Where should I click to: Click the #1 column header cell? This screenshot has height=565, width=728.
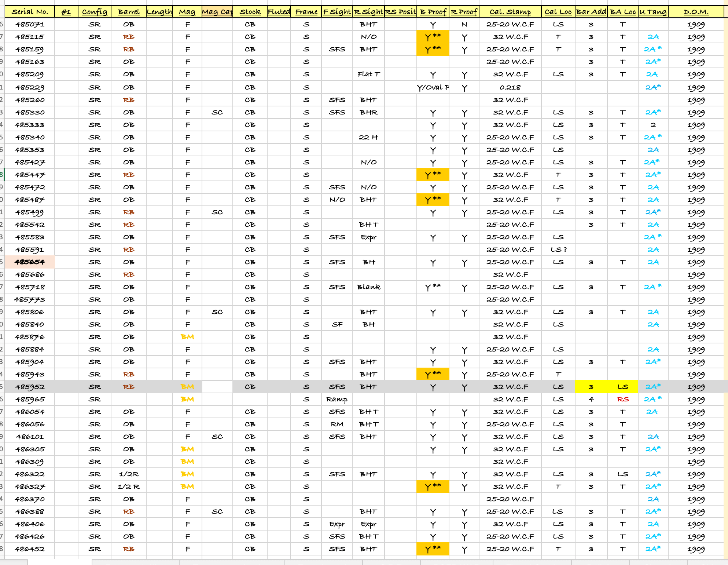pos(66,12)
